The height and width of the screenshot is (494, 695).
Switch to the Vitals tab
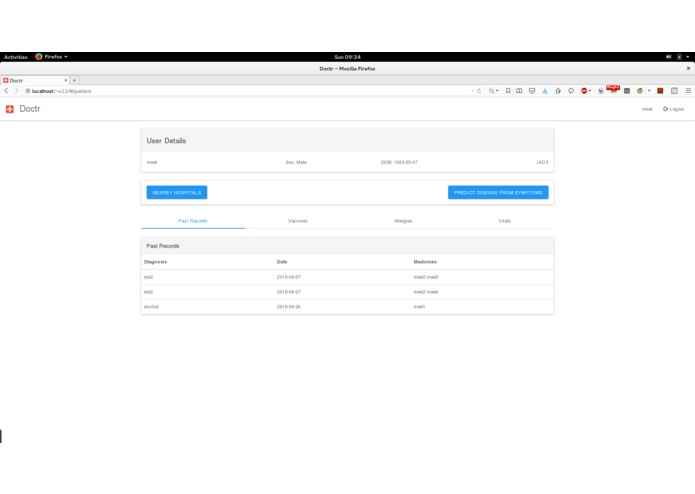click(504, 221)
